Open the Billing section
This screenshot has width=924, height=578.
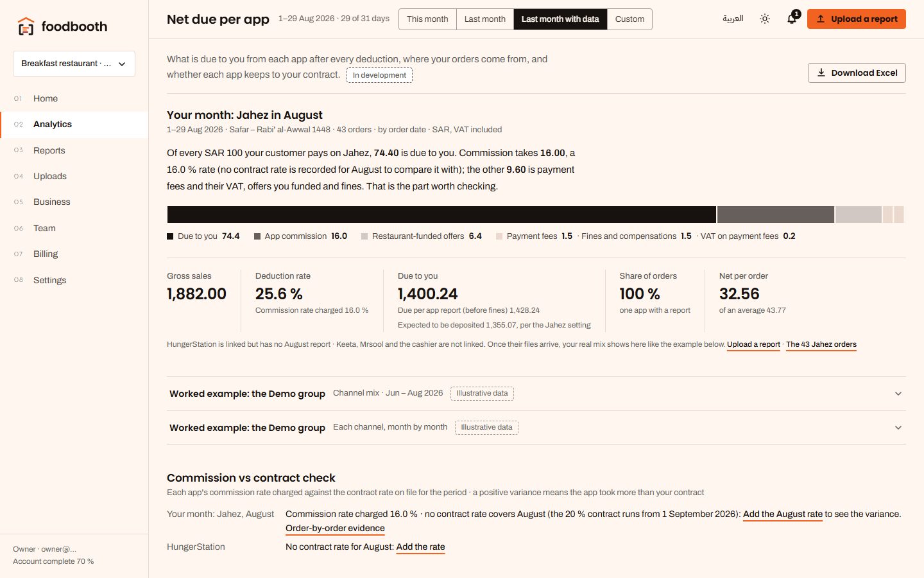tap(74, 254)
